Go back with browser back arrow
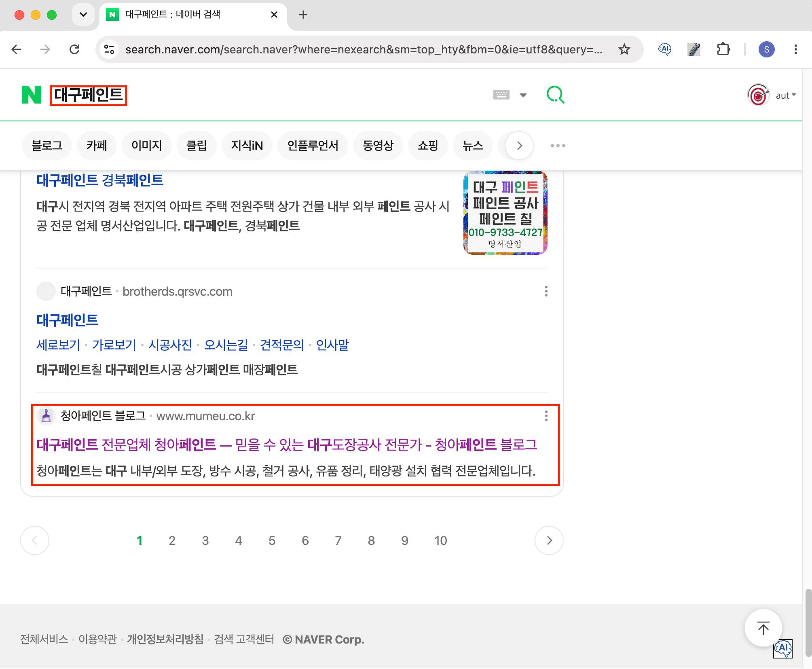 (17, 49)
